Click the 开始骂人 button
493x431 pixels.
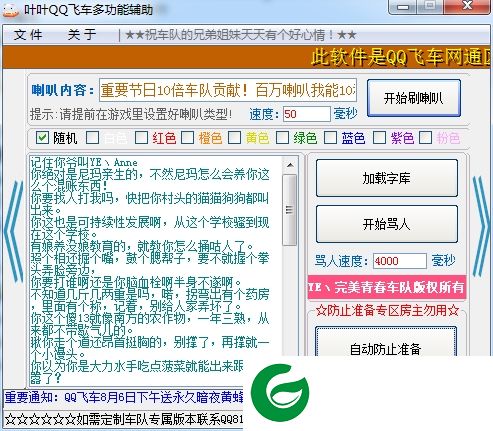click(x=386, y=224)
